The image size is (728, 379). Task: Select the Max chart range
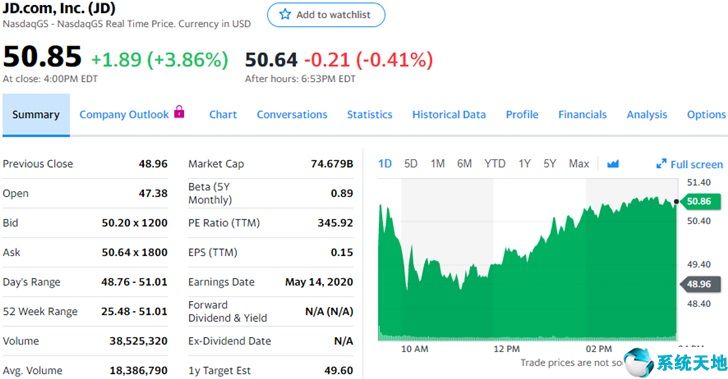pyautogui.click(x=579, y=163)
